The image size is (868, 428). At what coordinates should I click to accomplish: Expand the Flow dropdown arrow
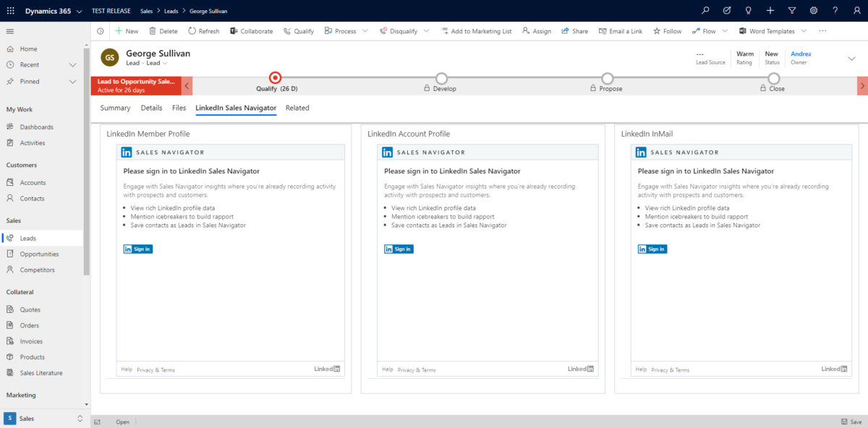pos(725,31)
